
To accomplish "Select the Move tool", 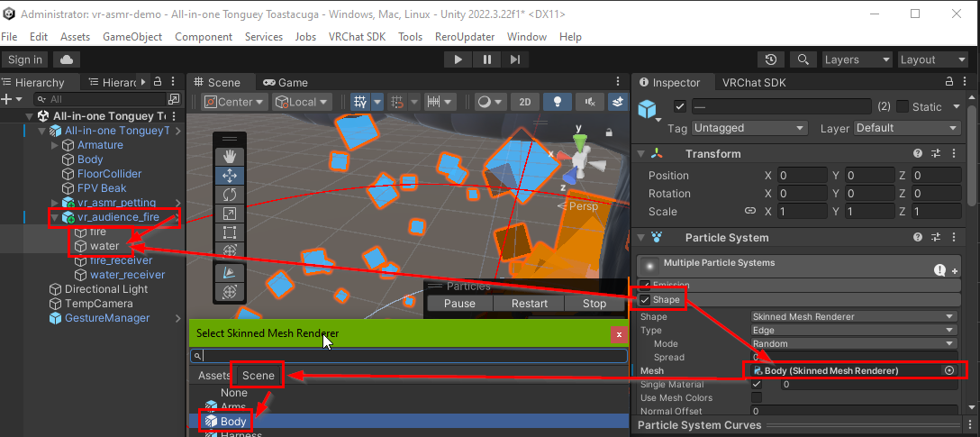I will [230, 175].
